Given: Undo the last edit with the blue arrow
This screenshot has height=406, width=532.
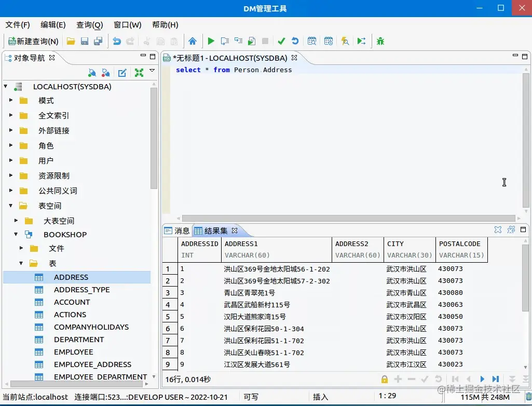Looking at the screenshot, I should (x=117, y=42).
